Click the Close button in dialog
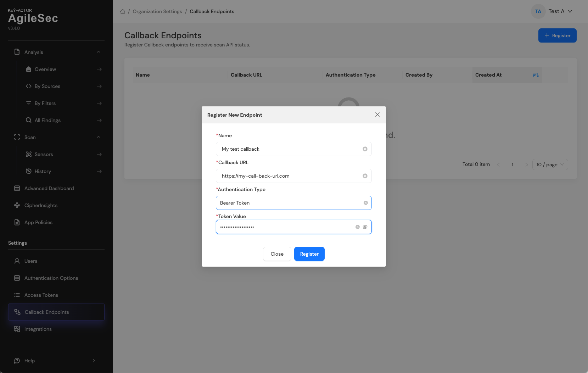The image size is (588, 373). [277, 254]
